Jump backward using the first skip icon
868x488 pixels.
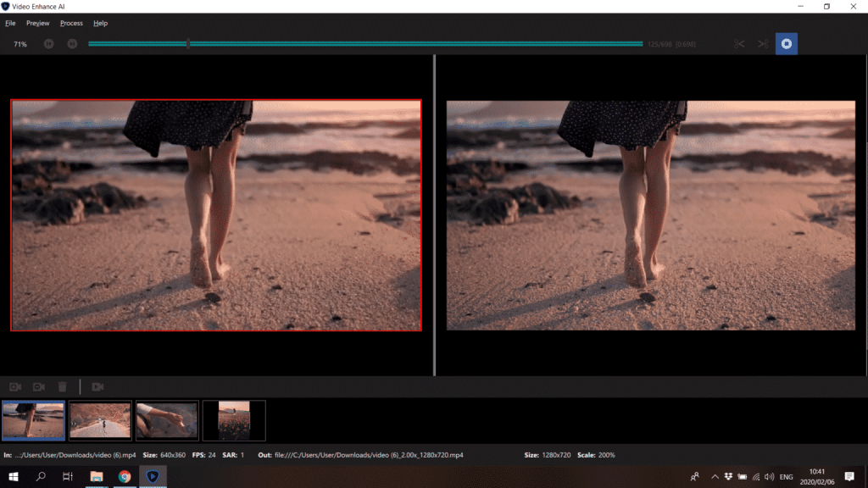click(49, 43)
